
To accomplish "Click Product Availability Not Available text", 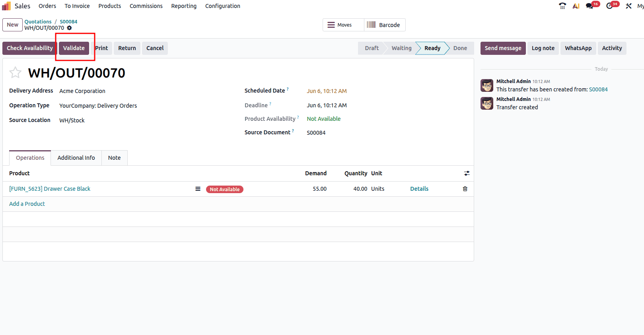I will tap(324, 119).
